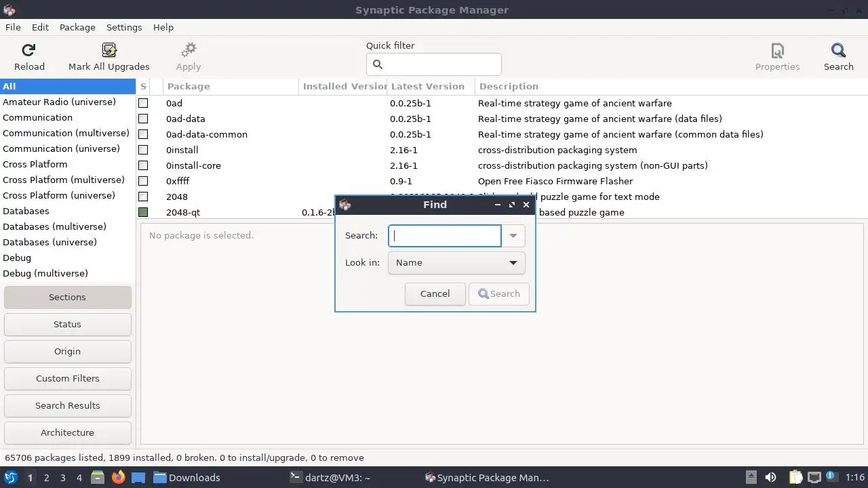Toggle checkbox for package 0ad-data-common
This screenshot has width=868, height=488.
click(143, 134)
